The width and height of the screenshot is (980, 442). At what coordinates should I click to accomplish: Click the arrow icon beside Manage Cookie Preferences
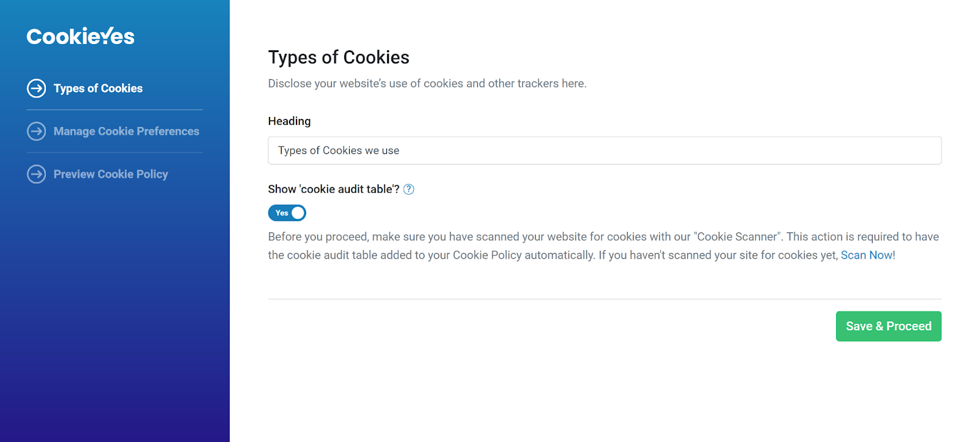(x=37, y=131)
